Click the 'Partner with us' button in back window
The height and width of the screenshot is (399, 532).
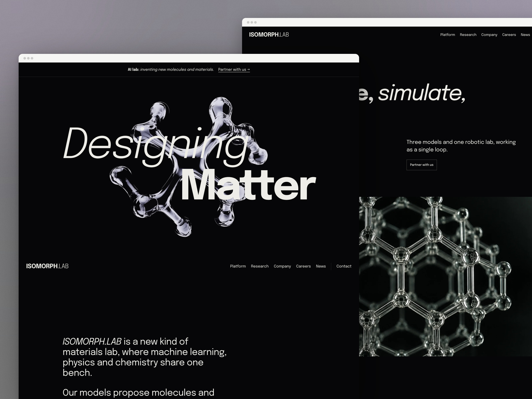[x=422, y=165]
